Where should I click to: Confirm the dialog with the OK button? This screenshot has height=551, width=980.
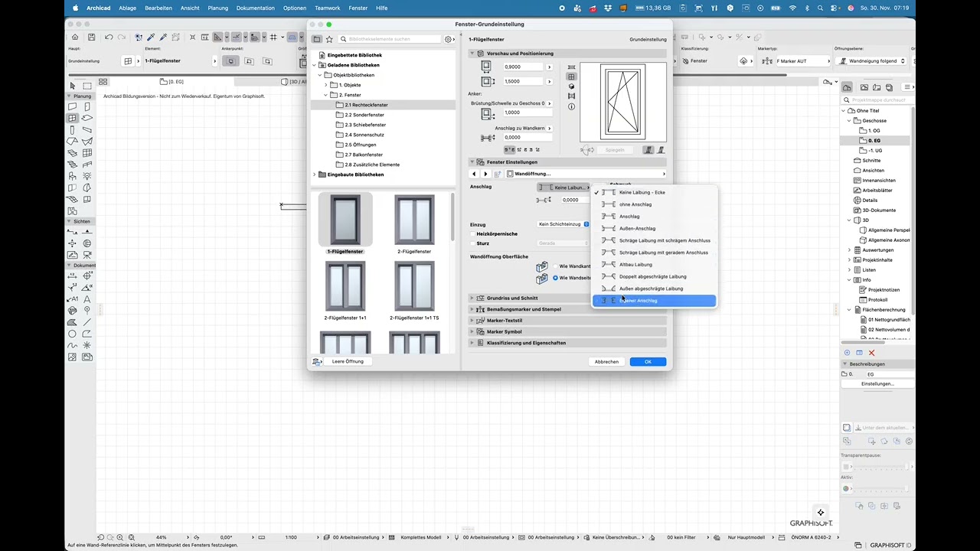(x=648, y=361)
